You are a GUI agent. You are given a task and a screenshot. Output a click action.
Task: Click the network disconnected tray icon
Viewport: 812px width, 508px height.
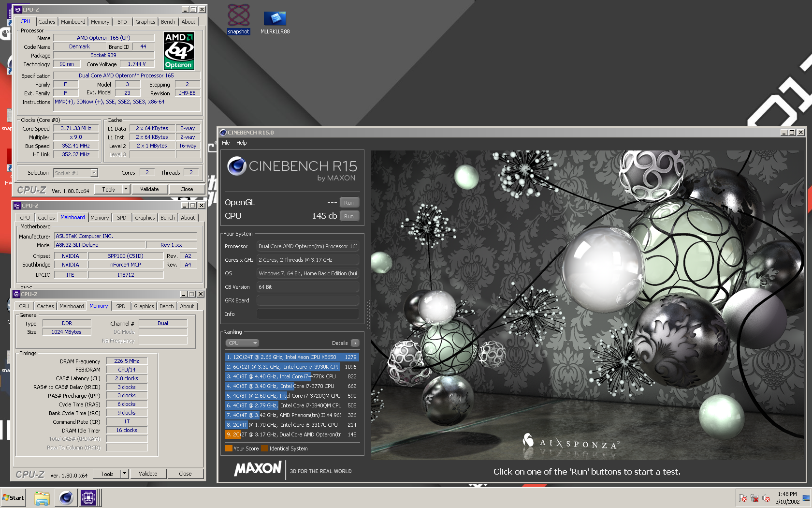(x=754, y=498)
